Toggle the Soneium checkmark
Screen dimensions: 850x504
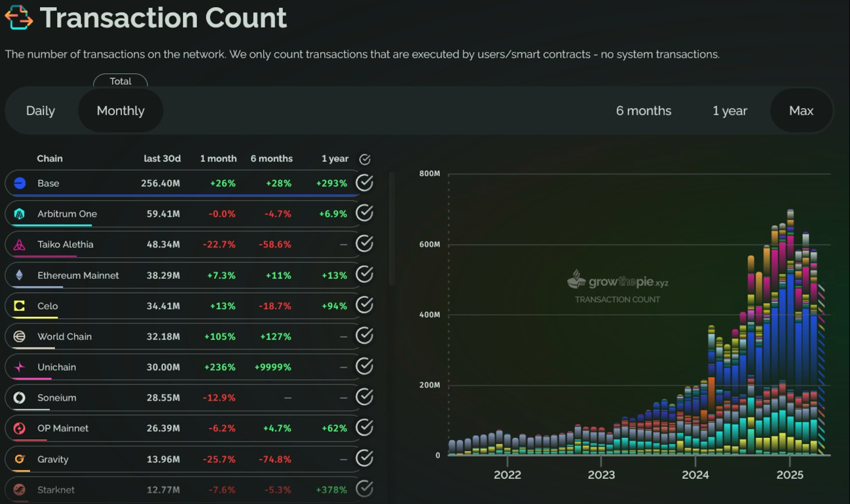tap(364, 397)
